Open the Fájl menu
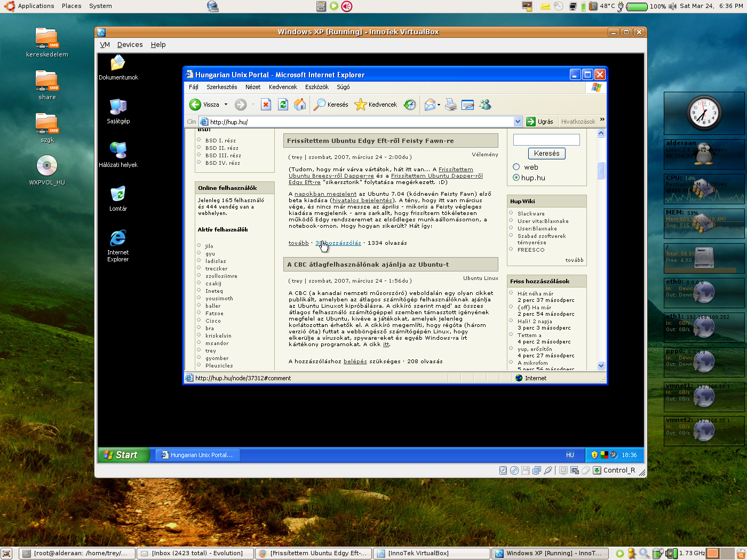 pyautogui.click(x=194, y=87)
